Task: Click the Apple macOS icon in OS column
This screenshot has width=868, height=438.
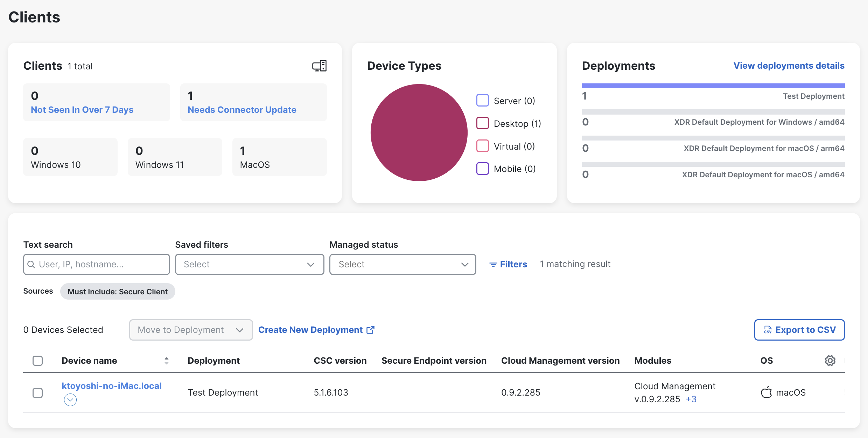Action: click(766, 392)
